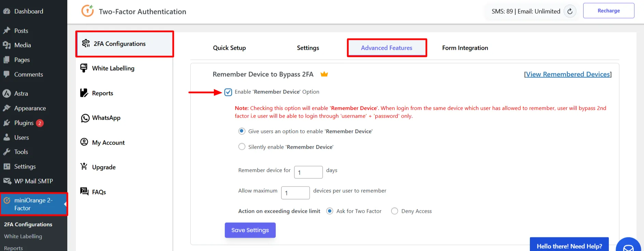The image size is (644, 251).
Task: Open the WP Mail SMTP menu label
Action: coord(33,181)
